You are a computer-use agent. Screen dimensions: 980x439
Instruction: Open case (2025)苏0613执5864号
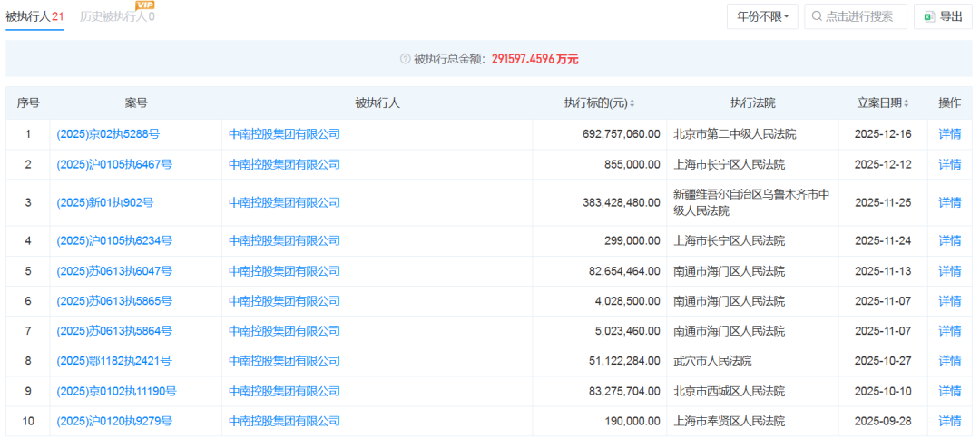point(114,331)
